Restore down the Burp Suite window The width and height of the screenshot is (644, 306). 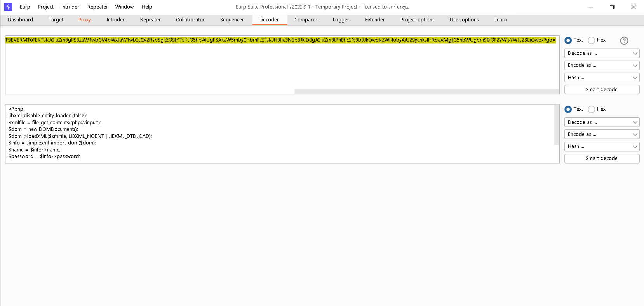tap(612, 7)
